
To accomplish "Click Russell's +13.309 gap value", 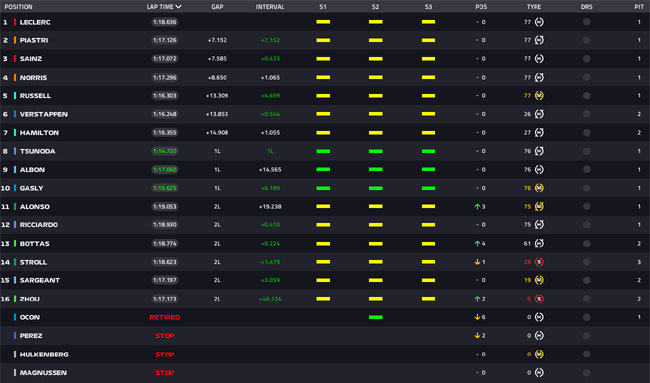I will click(217, 96).
